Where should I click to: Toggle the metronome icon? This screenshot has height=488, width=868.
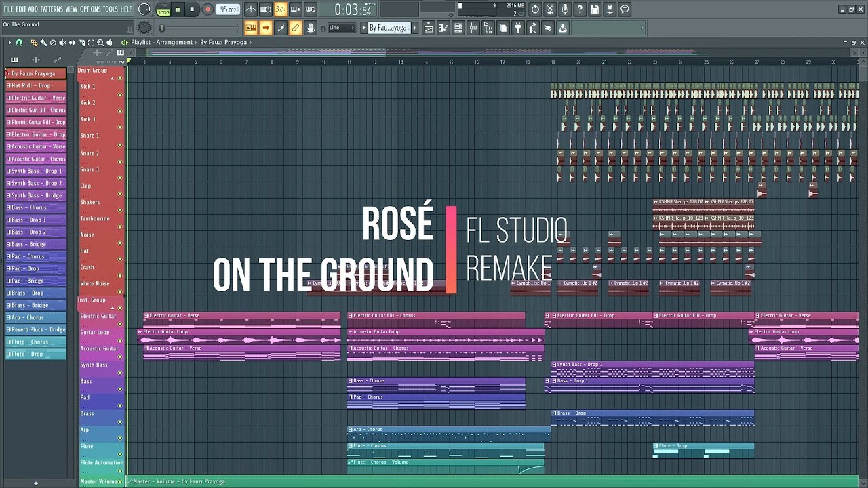coord(251,9)
